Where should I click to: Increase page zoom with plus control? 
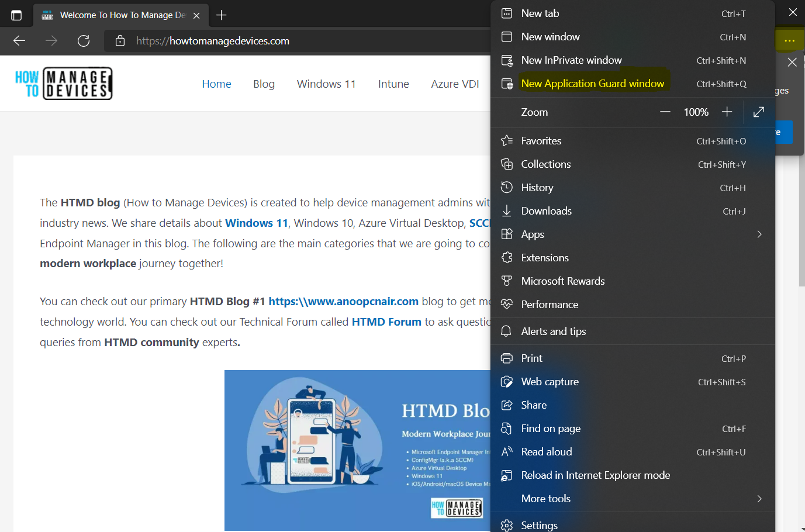[x=727, y=112]
